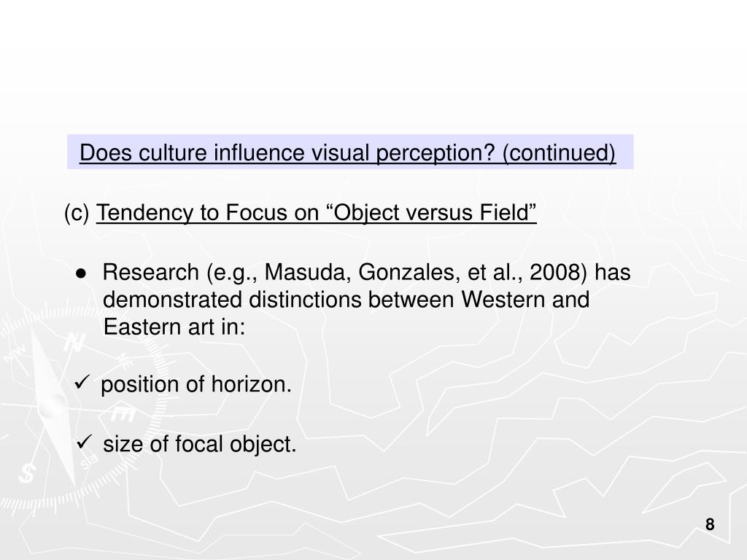Click the phrase 'Eastern art in:'

click(x=174, y=327)
